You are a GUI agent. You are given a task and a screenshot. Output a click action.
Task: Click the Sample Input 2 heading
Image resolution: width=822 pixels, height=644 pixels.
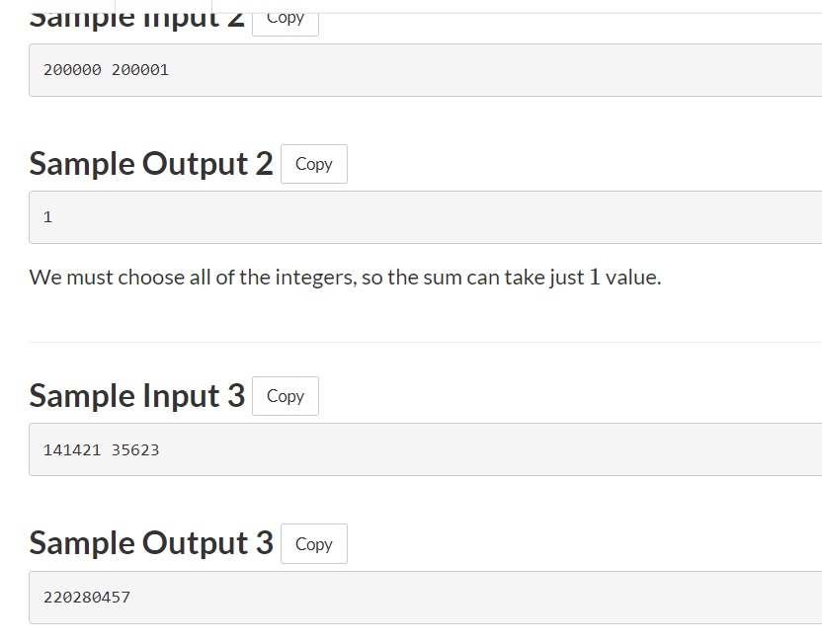coord(136,17)
